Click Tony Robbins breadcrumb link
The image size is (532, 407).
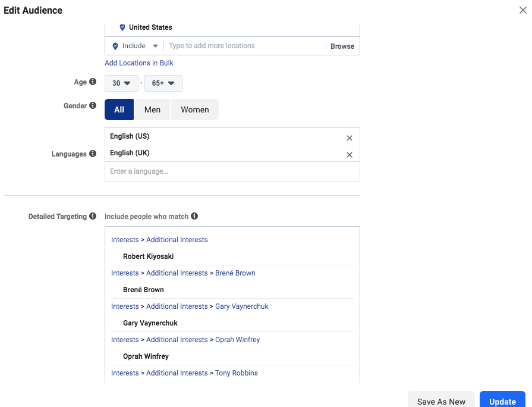coord(236,372)
